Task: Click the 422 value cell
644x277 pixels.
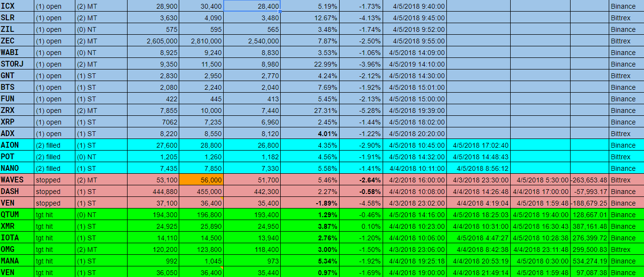Action: click(x=153, y=99)
